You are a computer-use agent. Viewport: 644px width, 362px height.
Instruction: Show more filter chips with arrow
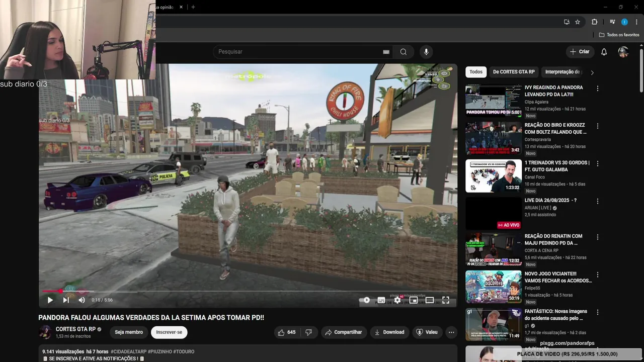click(592, 72)
